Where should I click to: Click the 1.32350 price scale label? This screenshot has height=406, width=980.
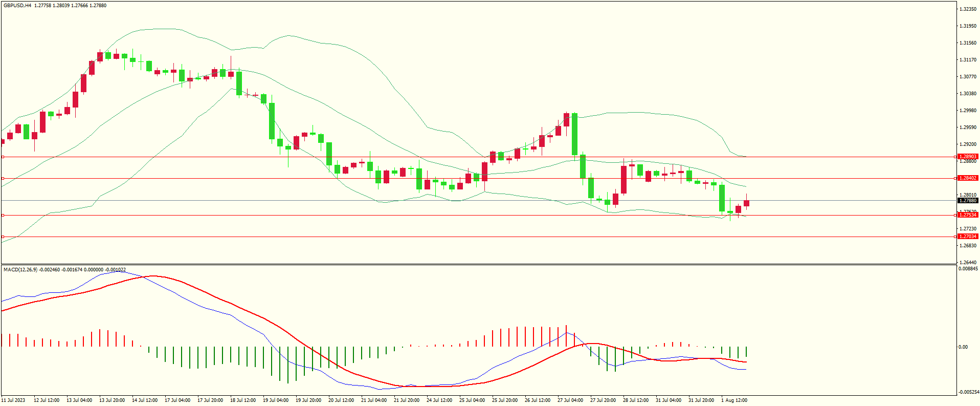point(968,9)
